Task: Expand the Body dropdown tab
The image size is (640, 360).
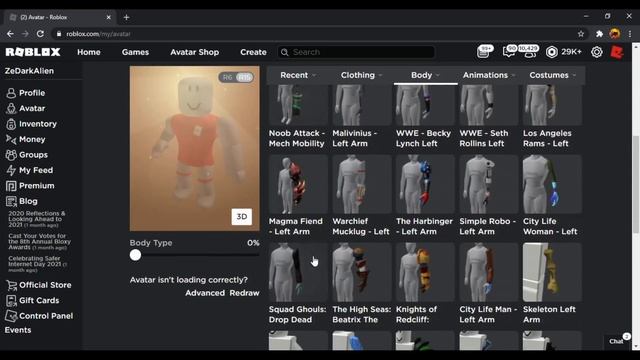Action: pos(425,76)
